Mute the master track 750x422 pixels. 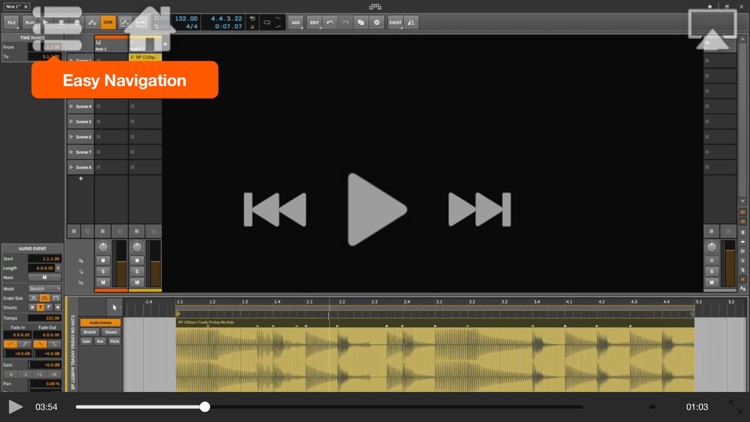[712, 282]
